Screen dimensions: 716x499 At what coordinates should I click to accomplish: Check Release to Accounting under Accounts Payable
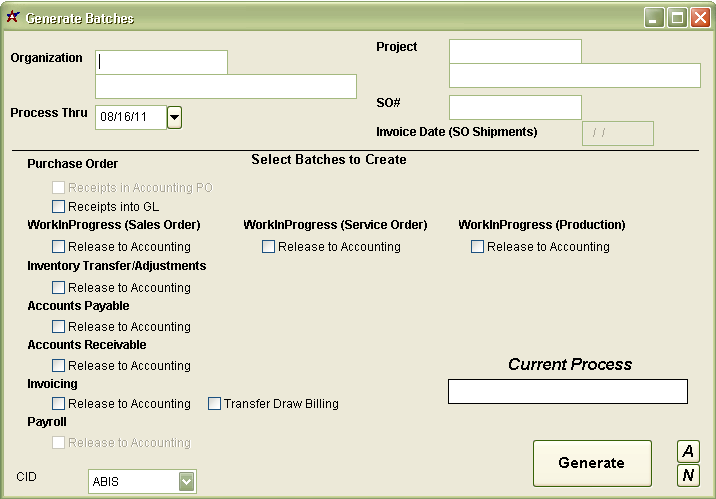coord(58,326)
